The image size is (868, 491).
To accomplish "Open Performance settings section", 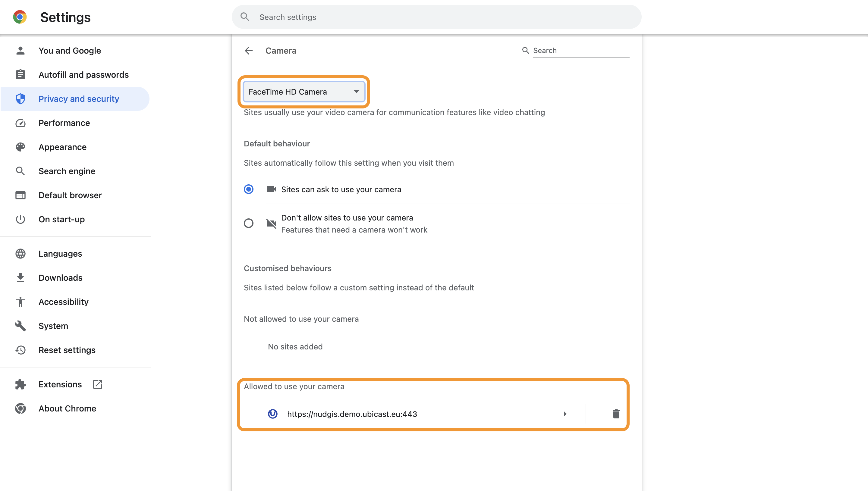I will pos(75,123).
